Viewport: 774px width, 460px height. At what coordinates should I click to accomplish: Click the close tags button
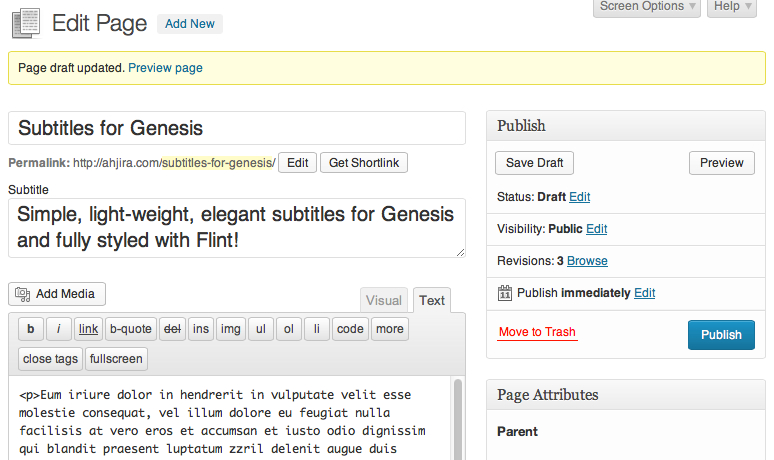(x=51, y=359)
